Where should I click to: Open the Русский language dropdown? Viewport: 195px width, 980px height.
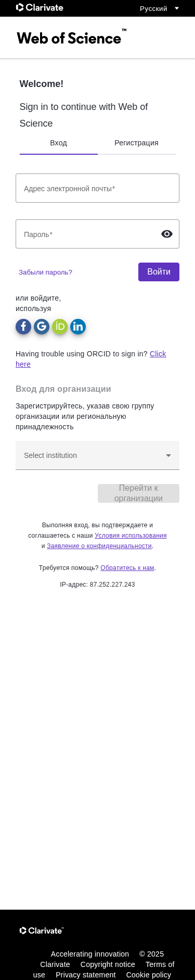pos(159,8)
